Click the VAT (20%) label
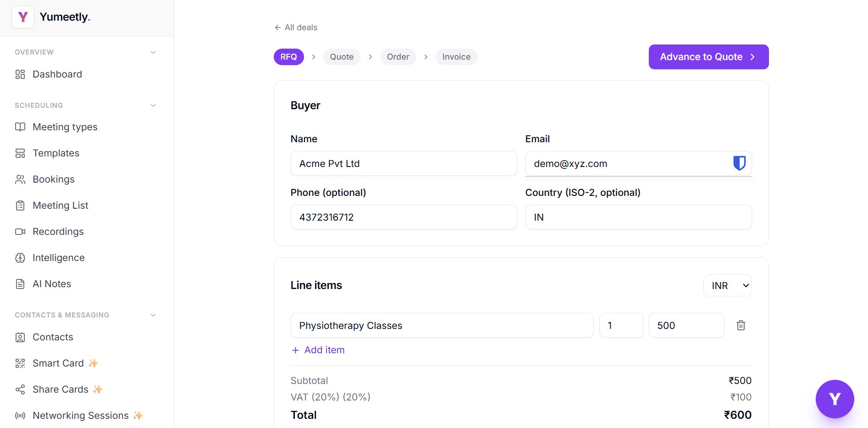 (x=330, y=397)
